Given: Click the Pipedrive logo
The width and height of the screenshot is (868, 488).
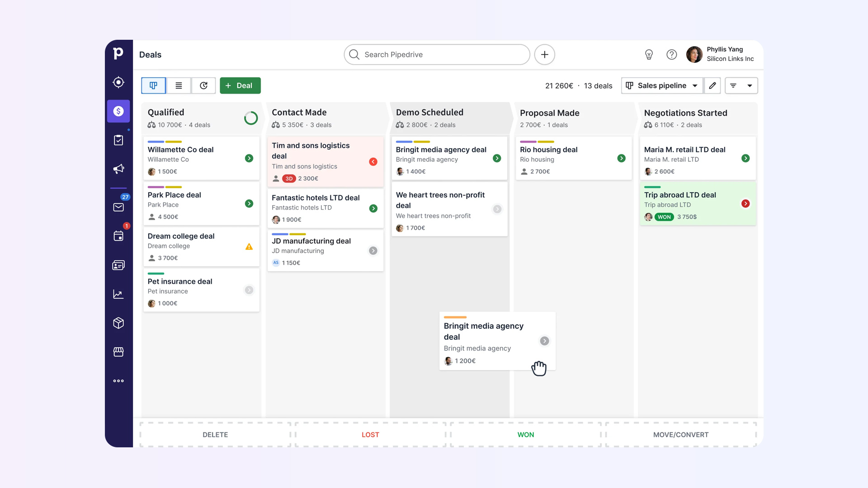Looking at the screenshot, I should 118,53.
